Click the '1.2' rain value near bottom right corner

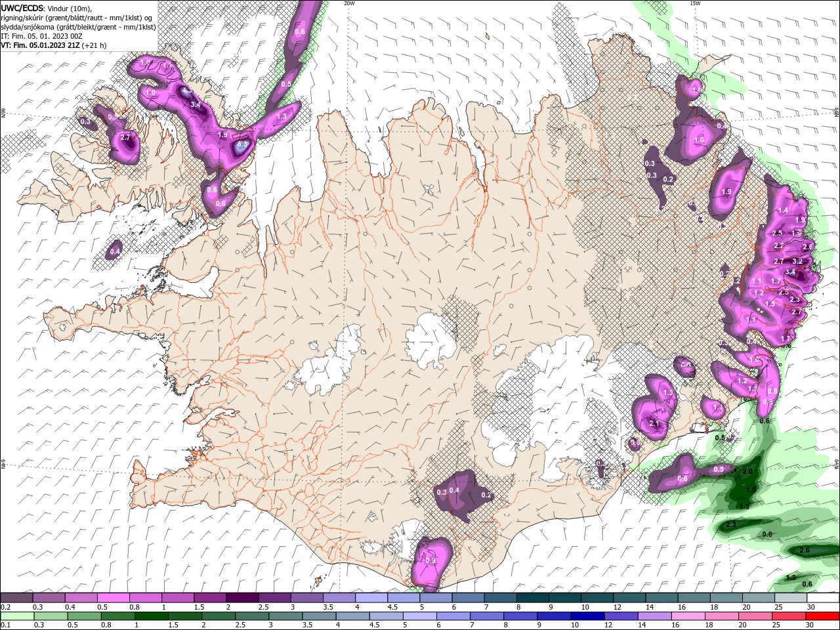click(791, 577)
